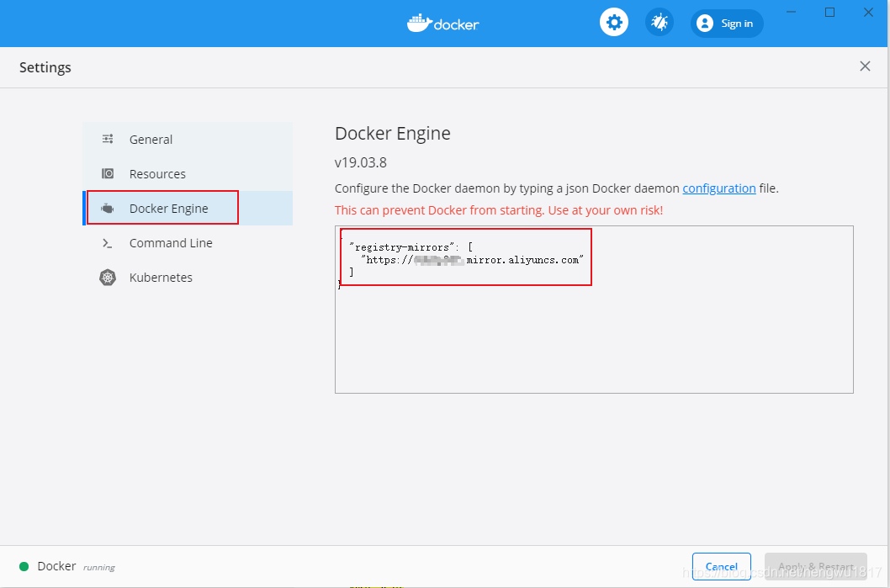This screenshot has height=588, width=890.
Task: Click the aliyuncs mirror URL line
Action: pos(472,260)
